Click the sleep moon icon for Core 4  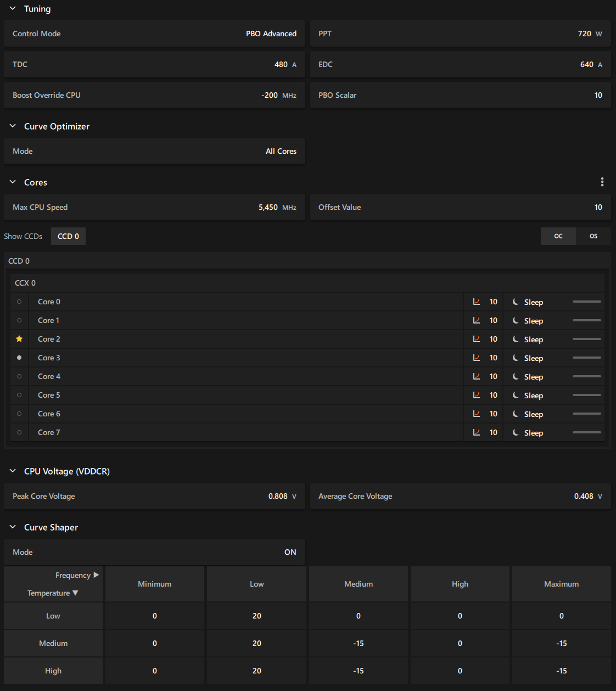(x=516, y=376)
